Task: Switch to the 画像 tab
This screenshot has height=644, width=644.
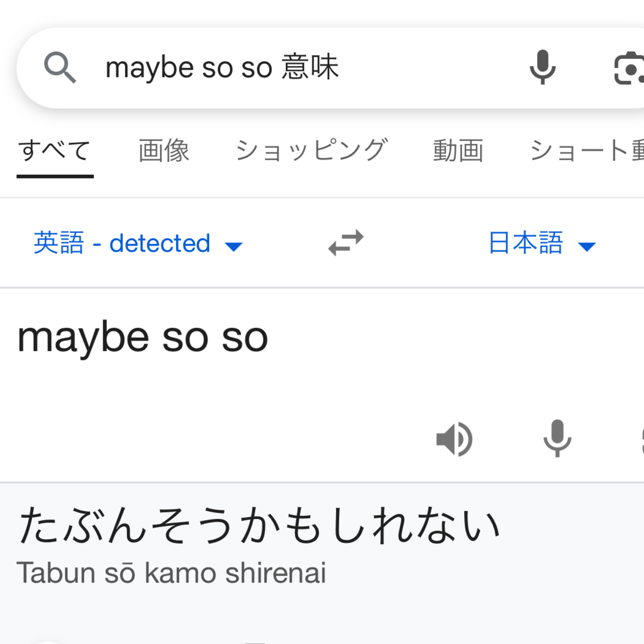Action: pos(164,150)
